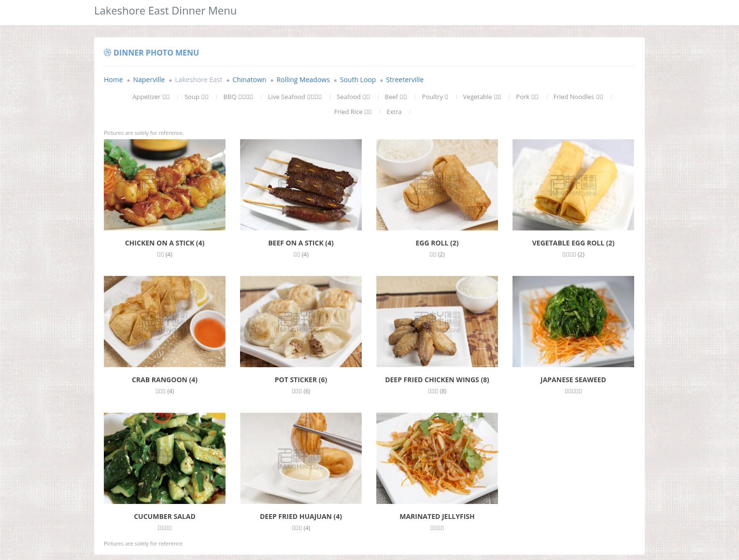Image resolution: width=739 pixels, height=560 pixels.
Task: Open the Marinated Jellyfish thumbnail
Action: 437,458
